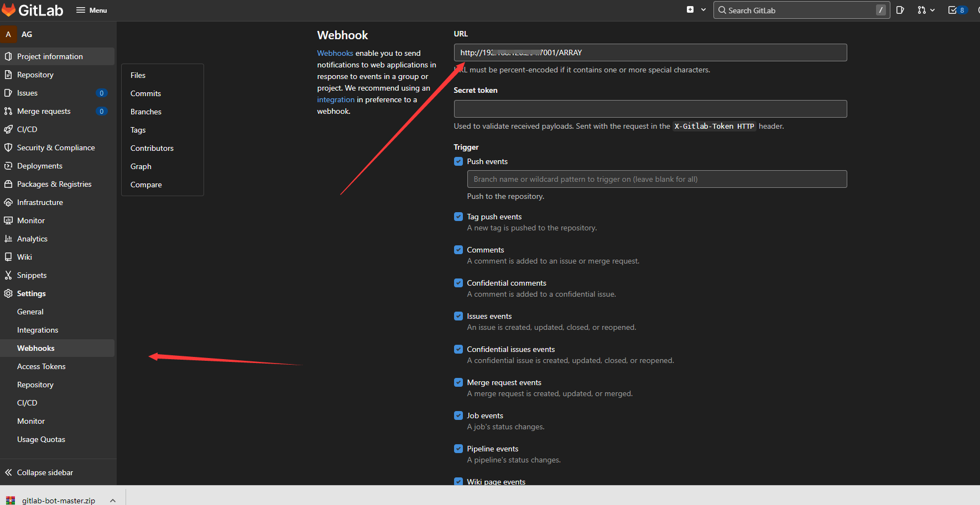This screenshot has height=505, width=980.
Task: Toggle Confidential comments checkbox
Action: click(x=458, y=283)
